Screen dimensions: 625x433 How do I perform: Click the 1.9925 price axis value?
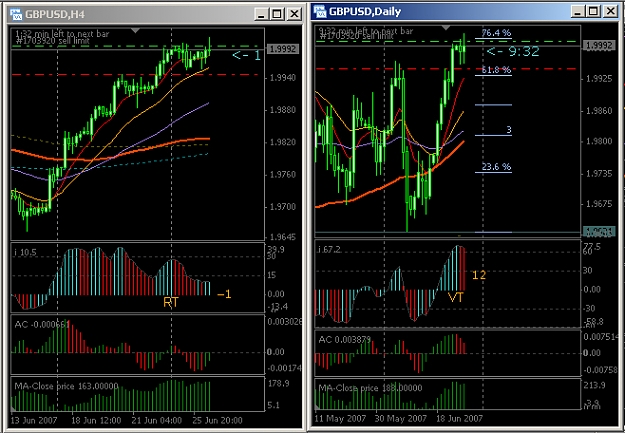(599, 79)
